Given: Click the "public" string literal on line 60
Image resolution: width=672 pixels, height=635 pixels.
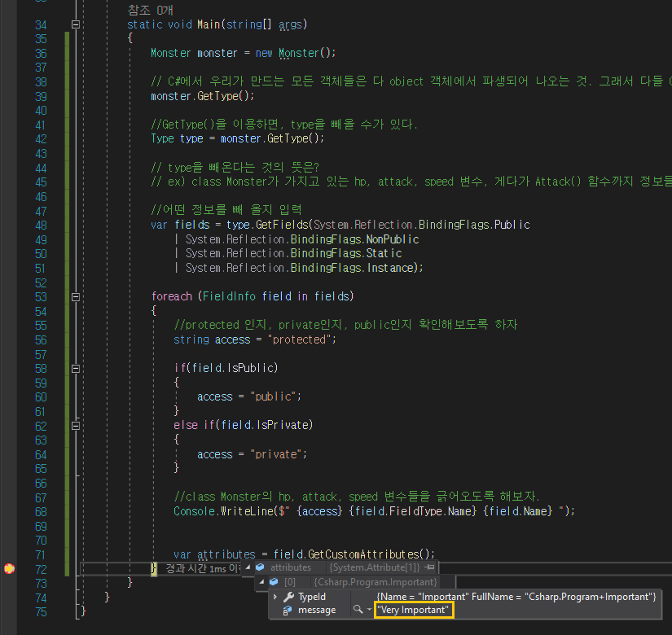Looking at the screenshot, I should tap(273, 396).
